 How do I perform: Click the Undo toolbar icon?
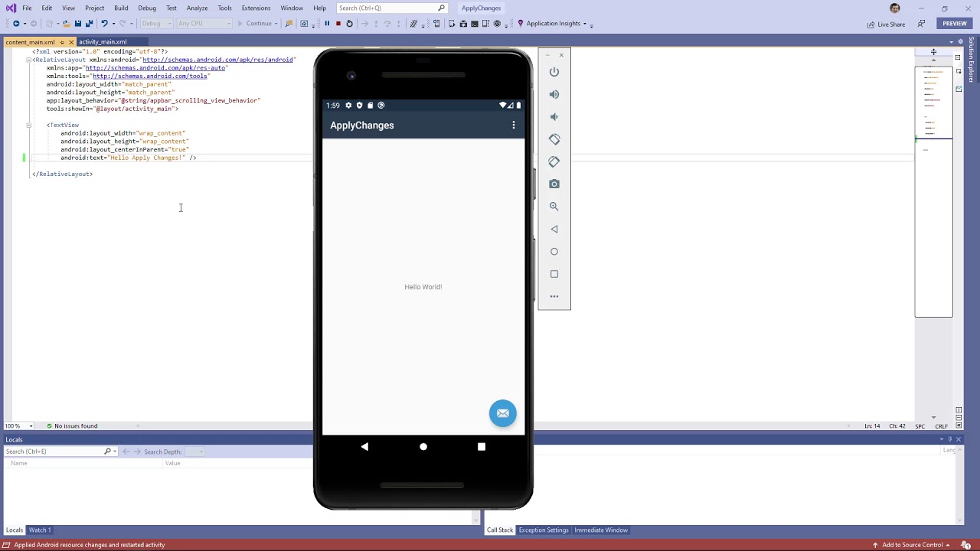tap(104, 24)
